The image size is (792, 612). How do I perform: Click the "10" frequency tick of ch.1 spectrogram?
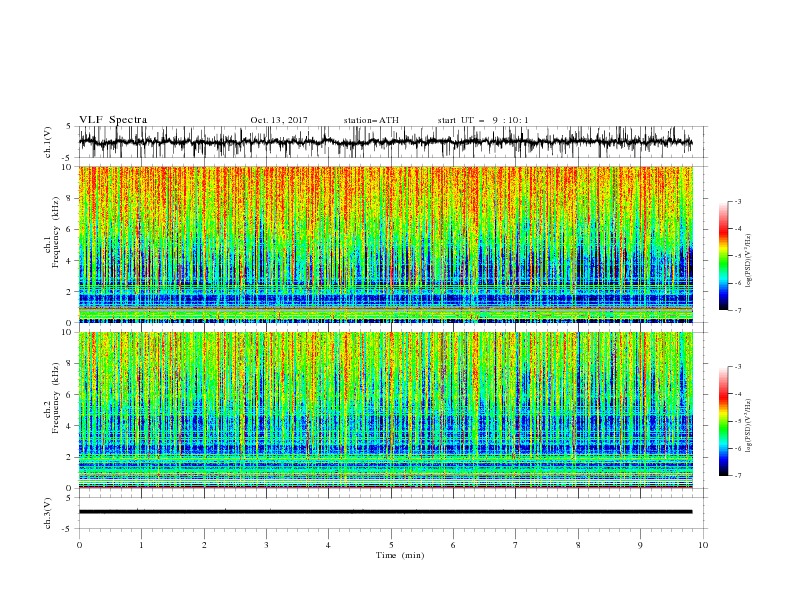click(67, 167)
